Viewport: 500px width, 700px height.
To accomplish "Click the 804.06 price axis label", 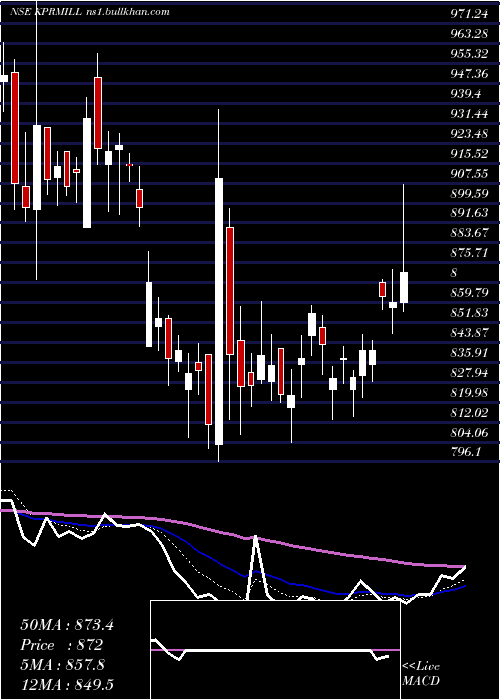I will click(469, 432).
